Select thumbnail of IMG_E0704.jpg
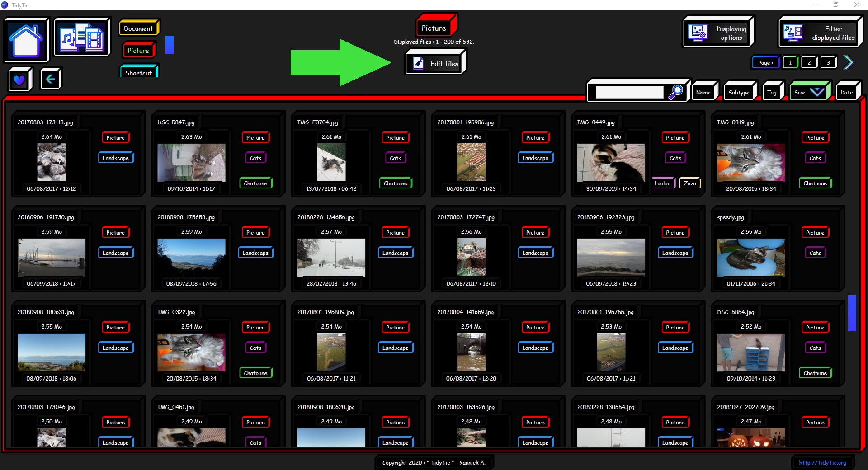868x470 pixels. 331,162
